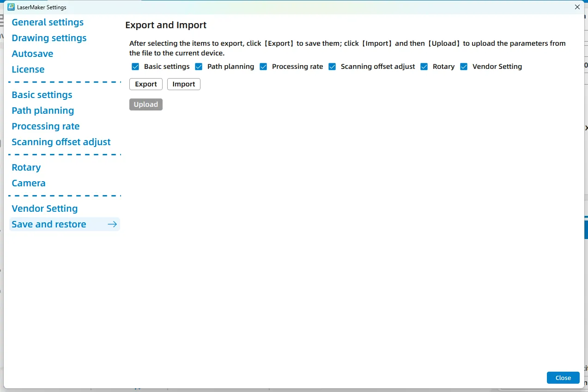Image resolution: width=588 pixels, height=392 pixels.
Task: Select Rotary in the left sidebar
Action: point(26,167)
